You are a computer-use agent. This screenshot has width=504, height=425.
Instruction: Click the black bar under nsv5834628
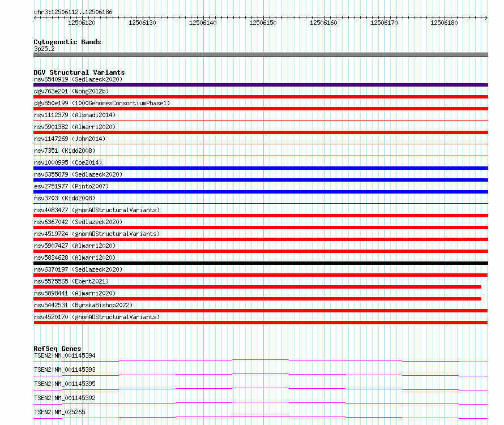(260, 263)
